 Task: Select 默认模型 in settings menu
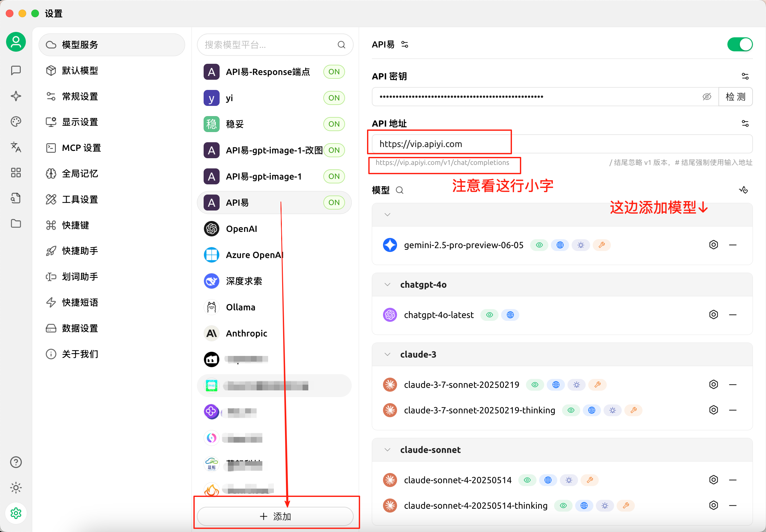pos(80,70)
